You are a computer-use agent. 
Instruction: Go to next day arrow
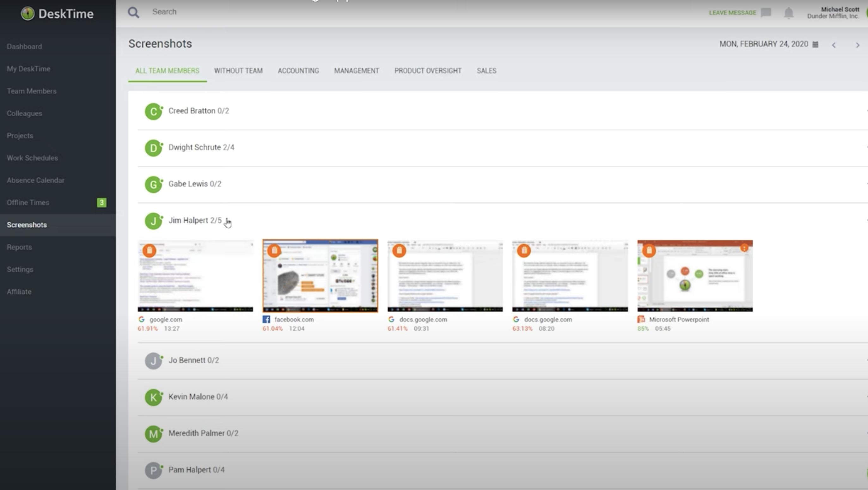[x=858, y=45]
